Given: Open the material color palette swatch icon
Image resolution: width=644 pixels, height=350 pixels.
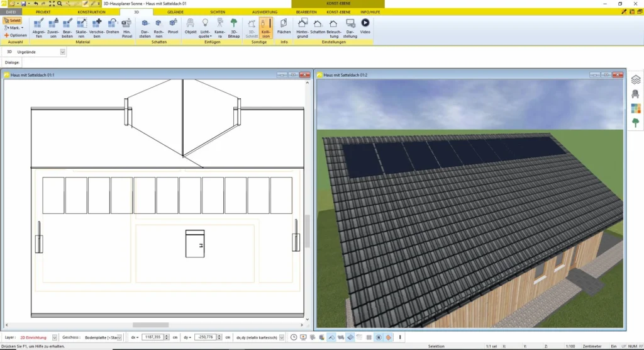Looking at the screenshot, I should 635,108.
